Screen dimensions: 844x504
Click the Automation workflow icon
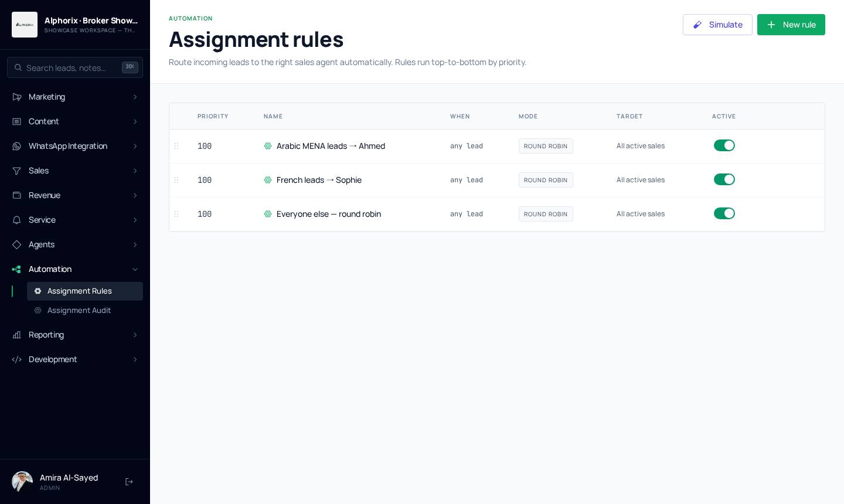click(x=16, y=269)
